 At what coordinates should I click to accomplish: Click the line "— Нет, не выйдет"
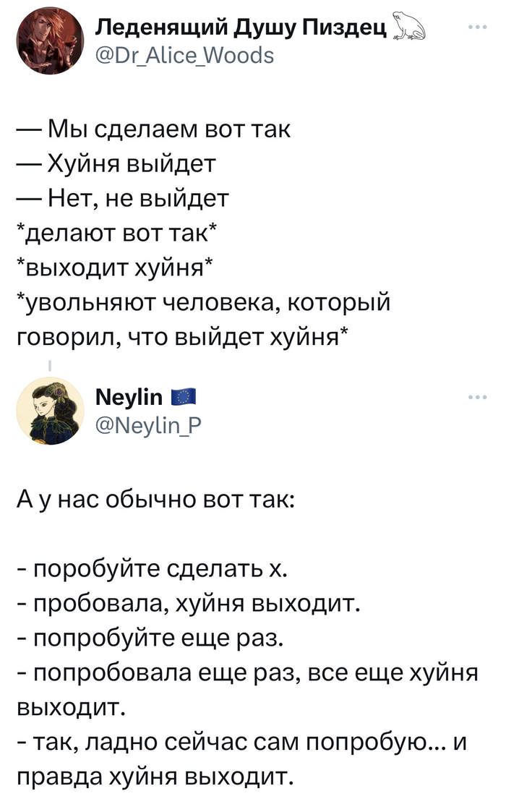[124, 197]
